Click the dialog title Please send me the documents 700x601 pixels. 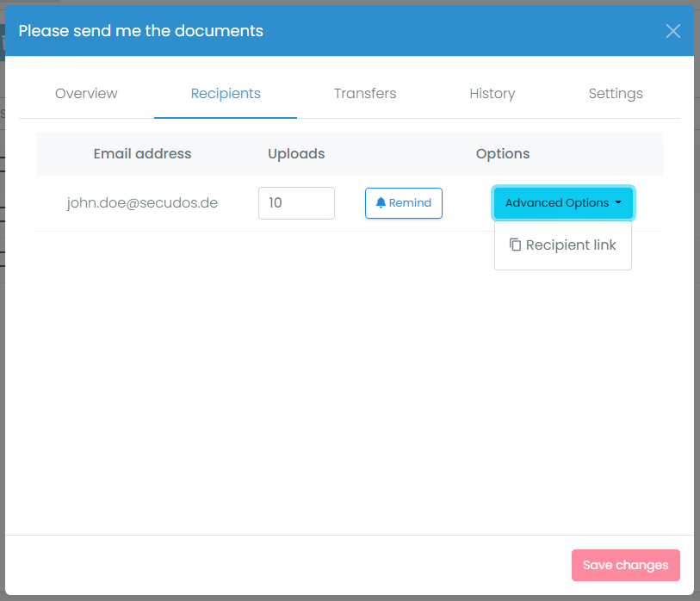(139, 30)
